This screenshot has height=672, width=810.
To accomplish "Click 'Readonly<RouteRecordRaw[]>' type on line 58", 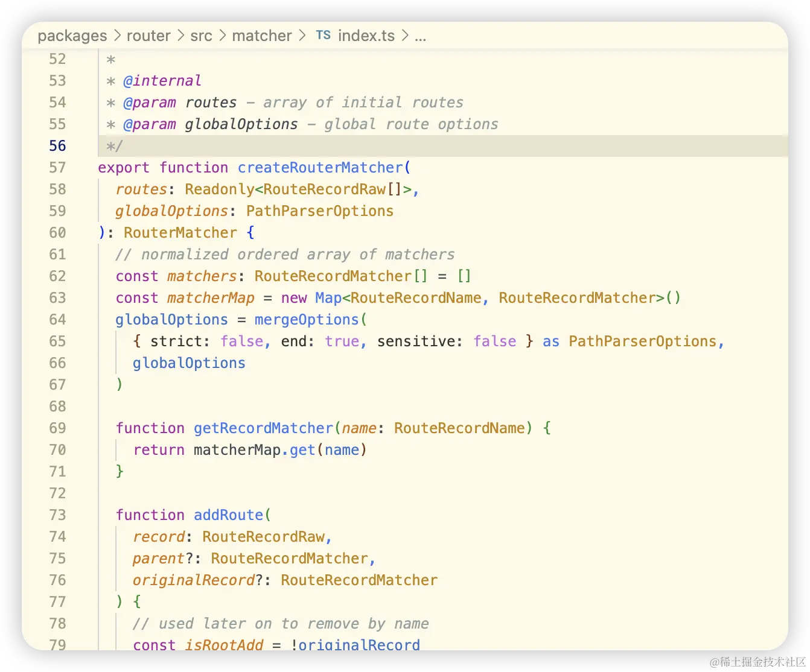I will click(x=298, y=189).
